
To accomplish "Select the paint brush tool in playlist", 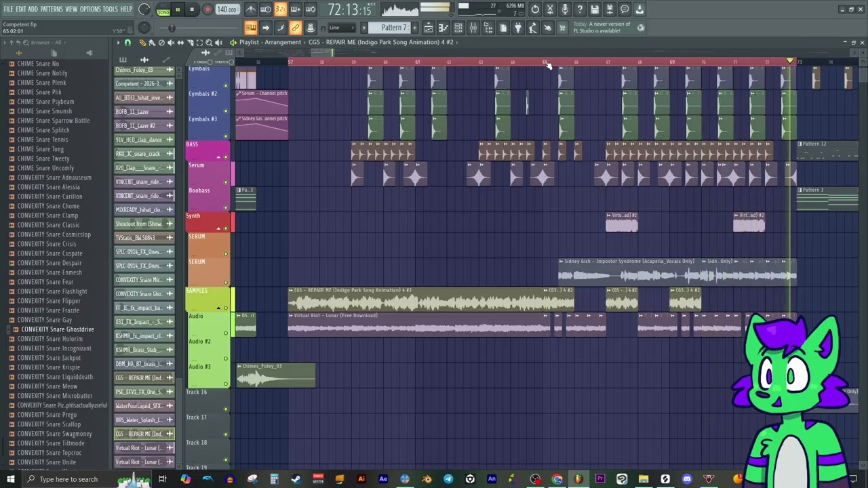I will point(152,43).
